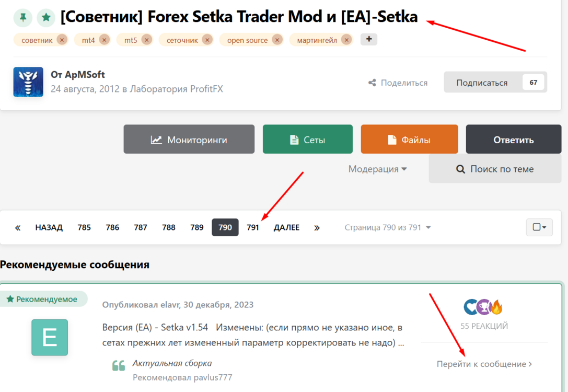View the 67 followers count
The width and height of the screenshot is (568, 392).
[x=533, y=82]
